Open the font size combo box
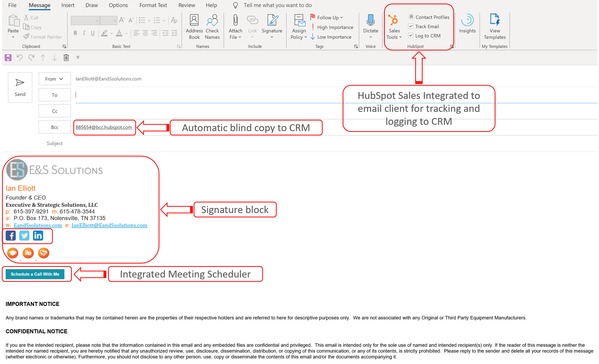 (109, 20)
